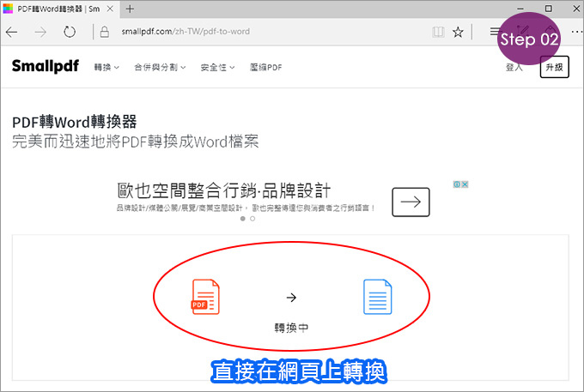The height and width of the screenshot is (392, 584).
Task: Select the second ad carousel dot
Action: pyautogui.click(x=252, y=219)
